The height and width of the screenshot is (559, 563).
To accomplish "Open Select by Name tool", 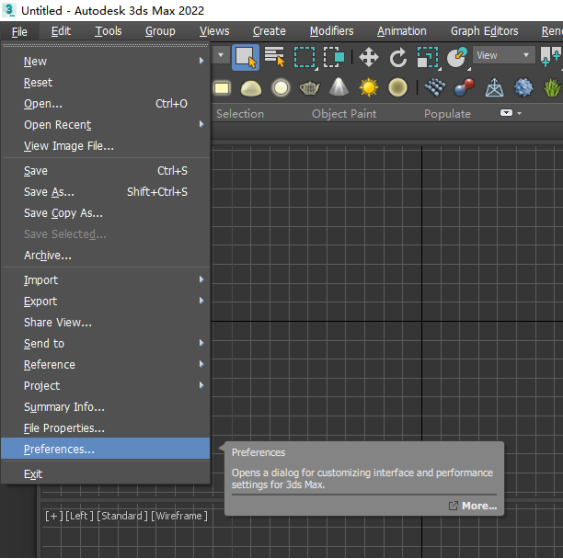I will [x=275, y=57].
